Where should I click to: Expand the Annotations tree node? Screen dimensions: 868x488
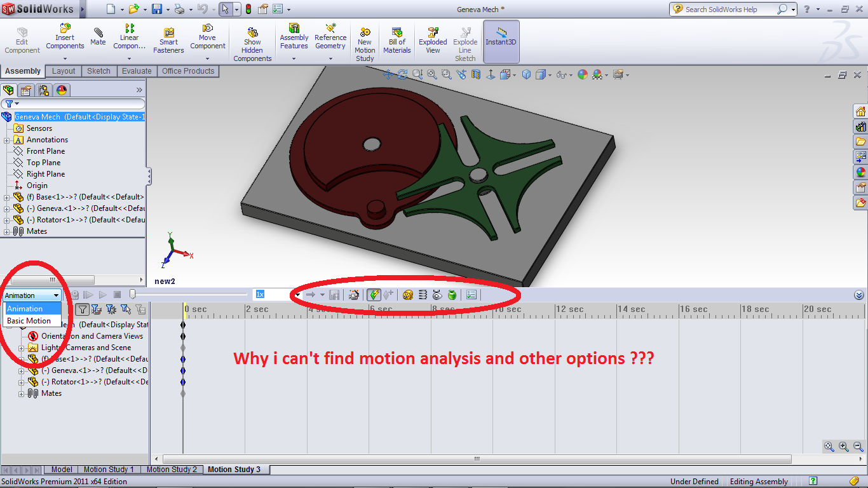[7, 140]
